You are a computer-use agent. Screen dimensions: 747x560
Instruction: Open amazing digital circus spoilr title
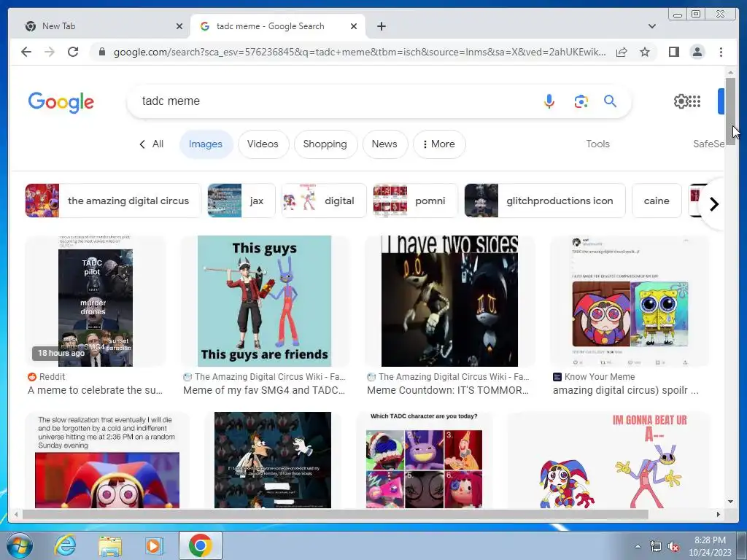(x=625, y=390)
